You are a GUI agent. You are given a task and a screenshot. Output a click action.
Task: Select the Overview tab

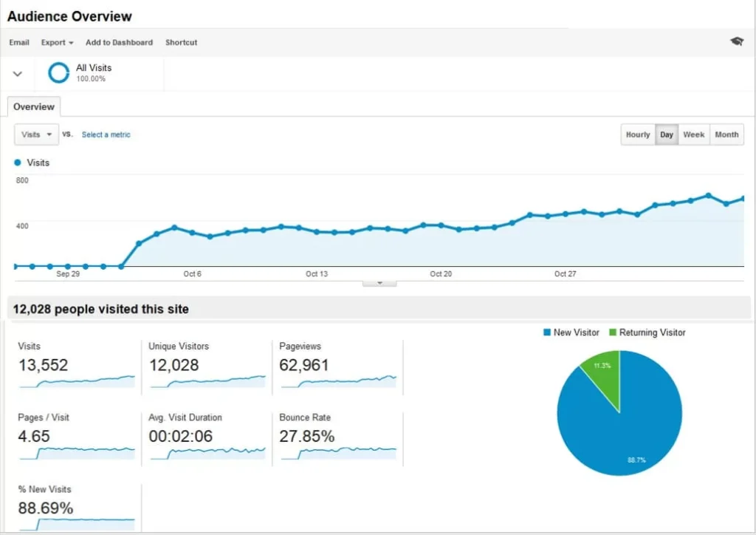pyautogui.click(x=34, y=107)
